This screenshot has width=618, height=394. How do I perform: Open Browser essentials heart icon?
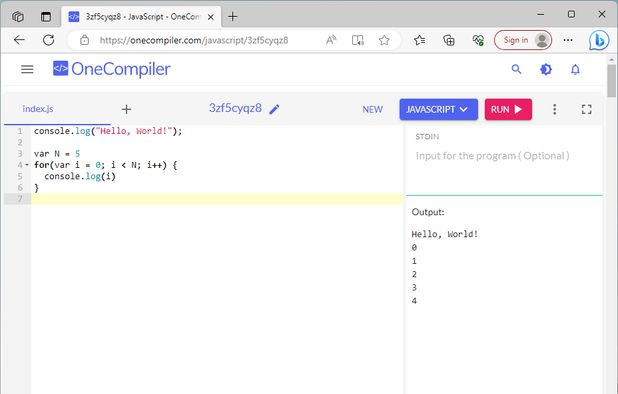478,40
